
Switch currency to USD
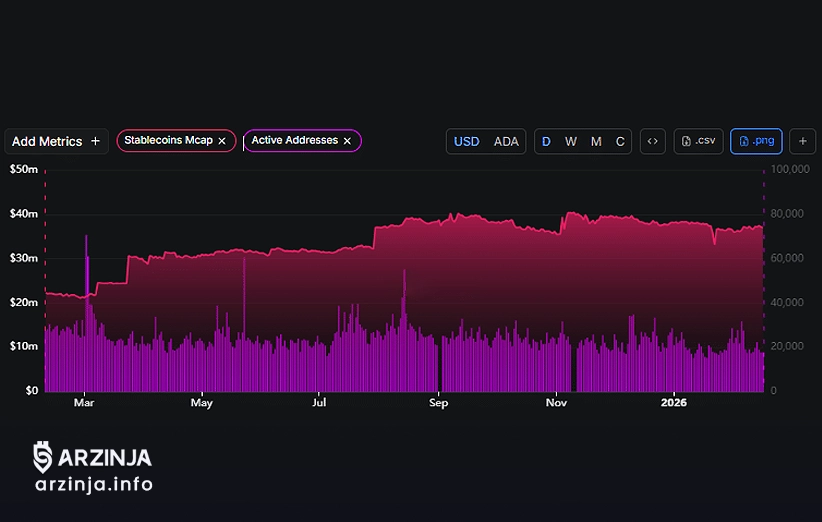coord(466,142)
